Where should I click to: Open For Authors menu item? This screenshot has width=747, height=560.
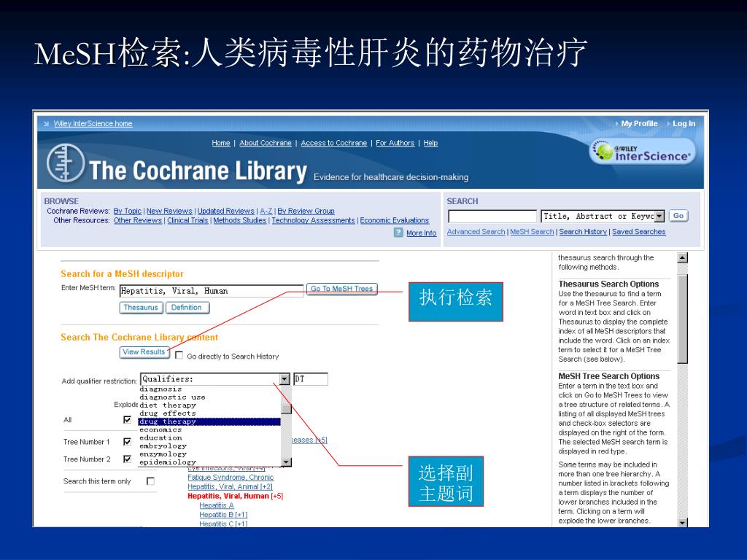395,143
